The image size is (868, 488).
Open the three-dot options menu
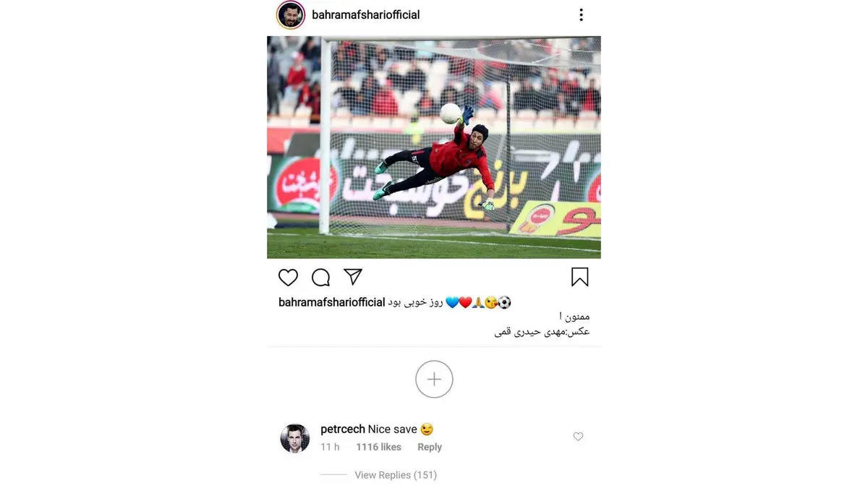(581, 14)
